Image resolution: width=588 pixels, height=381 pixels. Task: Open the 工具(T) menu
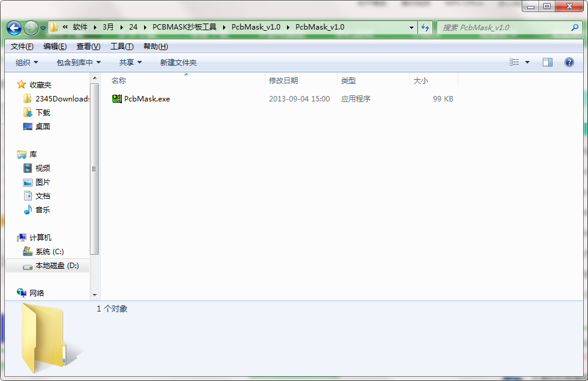pos(122,46)
